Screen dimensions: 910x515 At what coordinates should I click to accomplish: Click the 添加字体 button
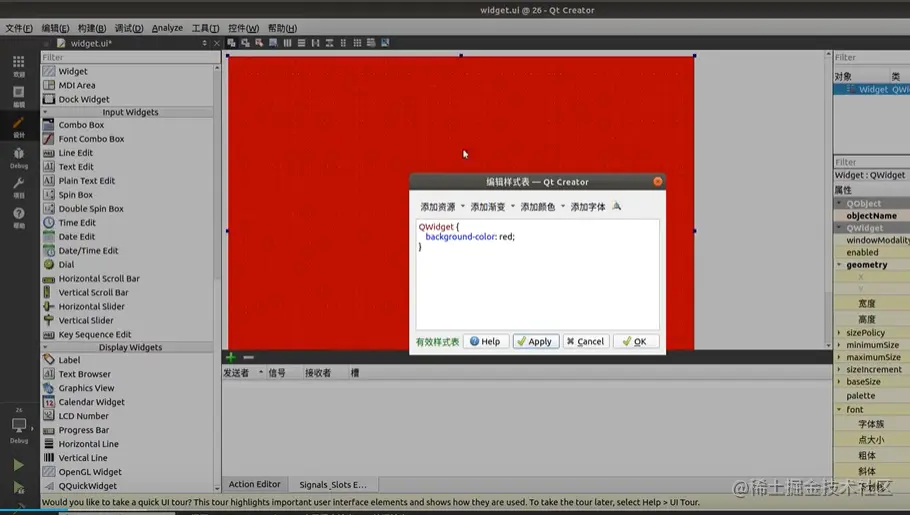[587, 207]
